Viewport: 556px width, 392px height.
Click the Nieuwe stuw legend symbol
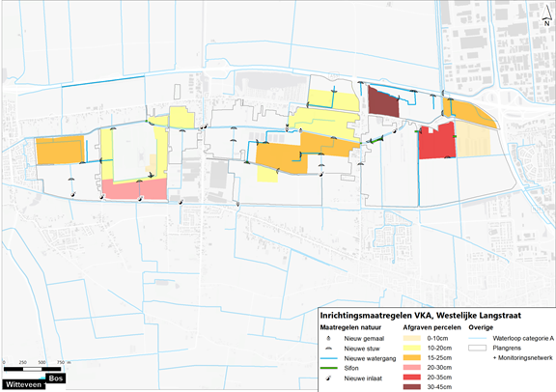tap(329, 349)
